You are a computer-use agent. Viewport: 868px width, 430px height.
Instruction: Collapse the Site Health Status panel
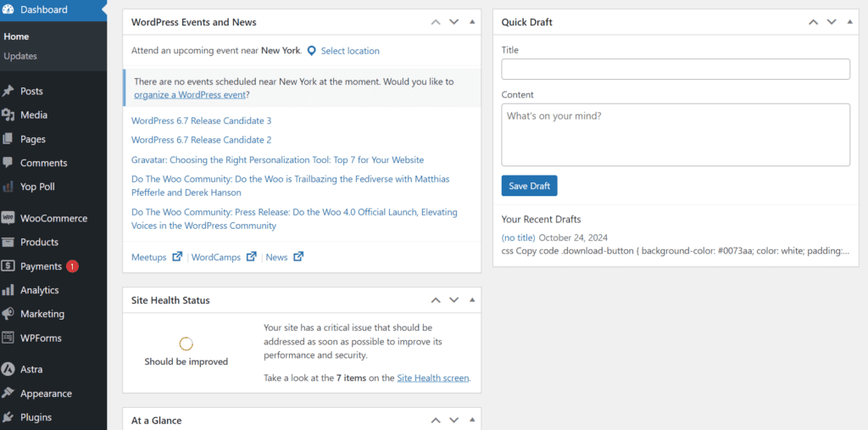pos(472,300)
